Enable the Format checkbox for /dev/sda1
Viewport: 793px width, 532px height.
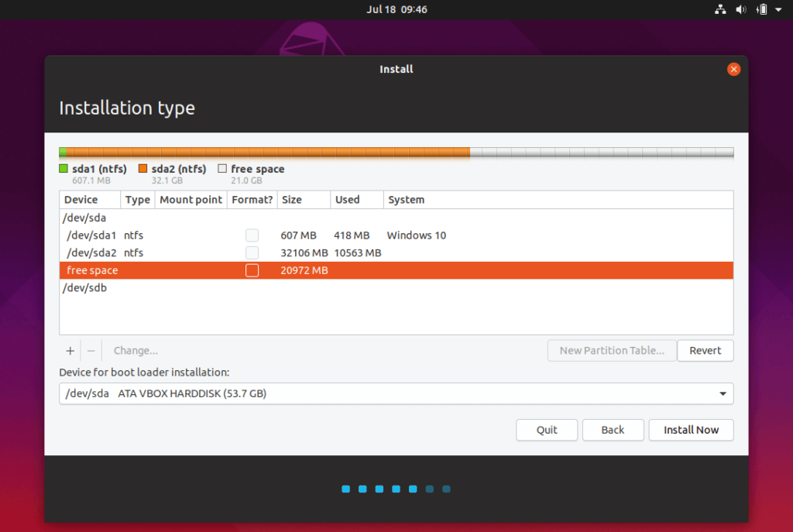tap(252, 235)
